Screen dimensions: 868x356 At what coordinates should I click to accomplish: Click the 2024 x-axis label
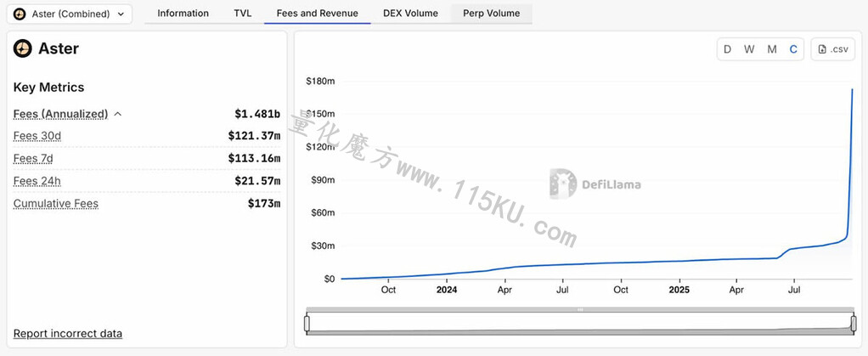point(447,290)
